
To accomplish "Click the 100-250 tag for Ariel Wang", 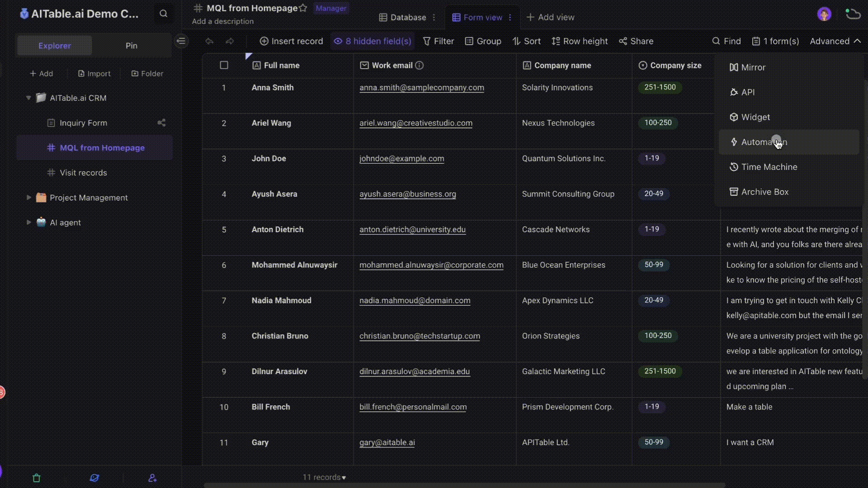I will point(658,122).
